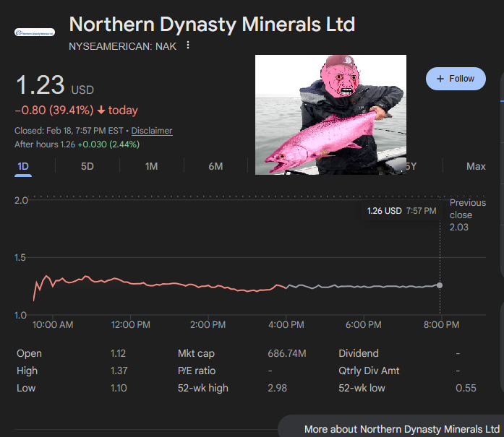
Task: Open the three-dot options menu beside NAK
Action: (x=188, y=46)
